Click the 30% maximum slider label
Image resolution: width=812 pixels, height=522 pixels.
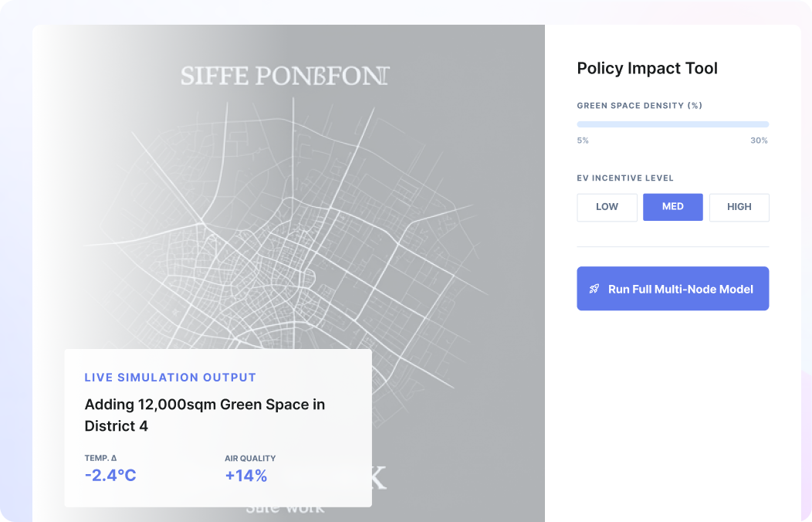tap(759, 141)
